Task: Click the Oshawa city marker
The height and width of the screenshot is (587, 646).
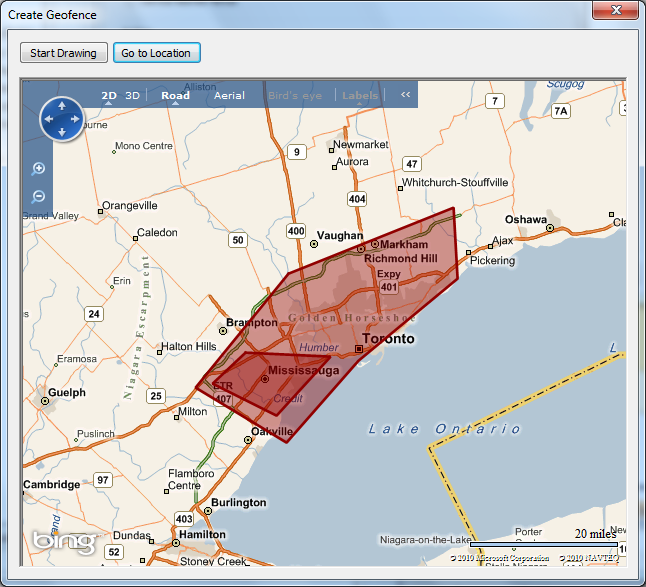Action: pyautogui.click(x=550, y=228)
